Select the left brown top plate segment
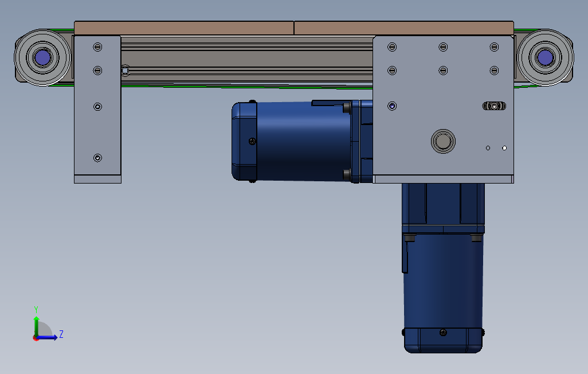Image resolution: width=588 pixels, height=374 pixels. click(x=184, y=28)
